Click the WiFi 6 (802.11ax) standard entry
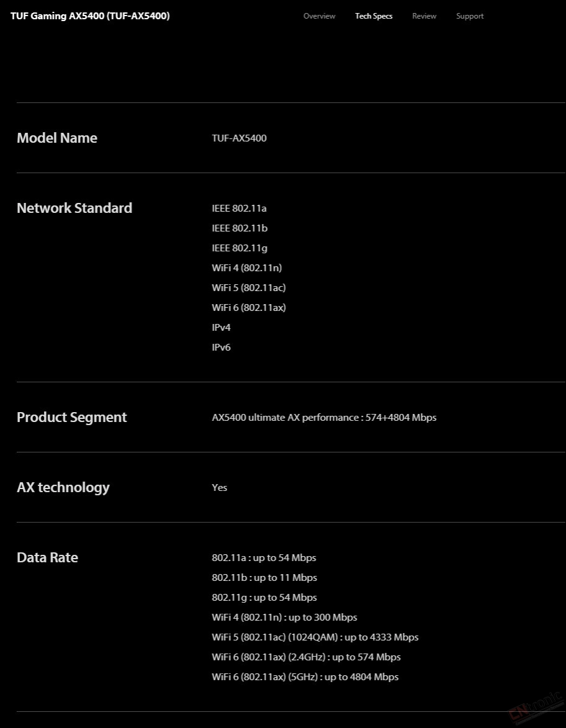The width and height of the screenshot is (566, 728). tap(249, 307)
